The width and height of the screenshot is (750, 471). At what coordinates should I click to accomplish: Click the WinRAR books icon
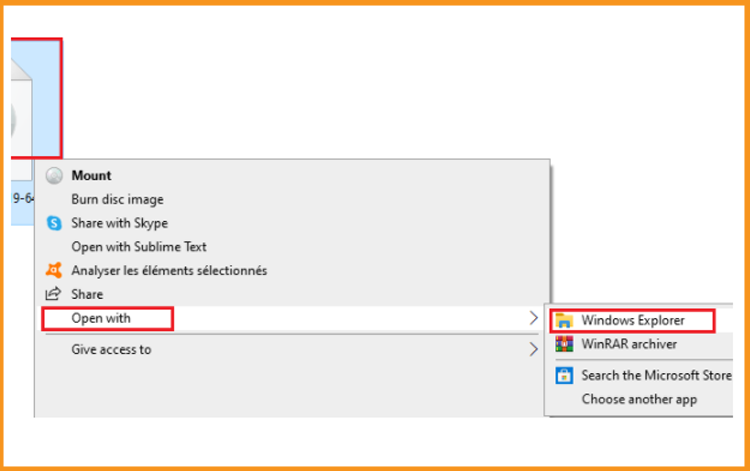564,344
